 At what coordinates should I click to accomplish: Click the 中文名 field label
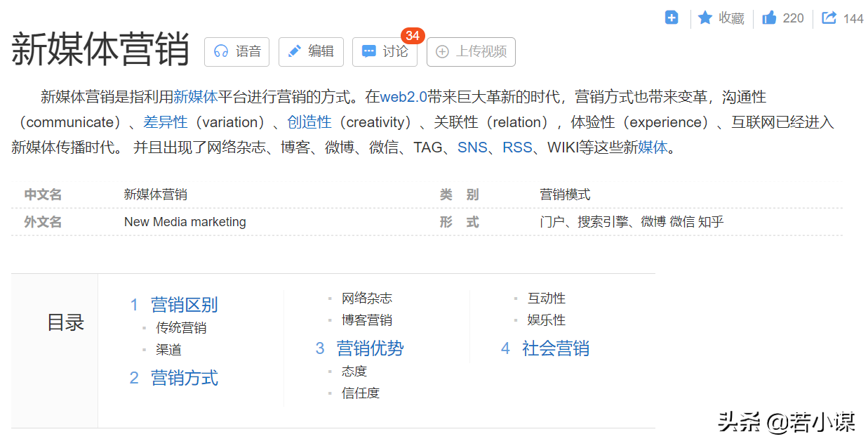[44, 195]
